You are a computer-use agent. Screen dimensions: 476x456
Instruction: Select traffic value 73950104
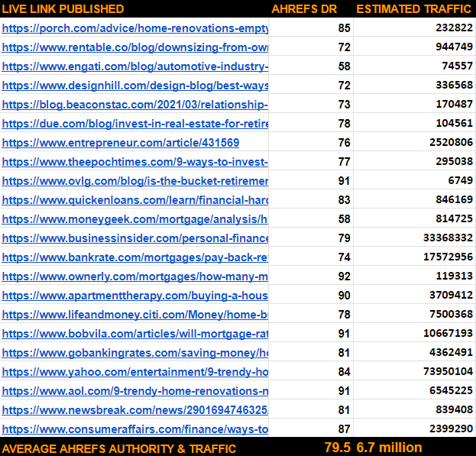point(448,372)
